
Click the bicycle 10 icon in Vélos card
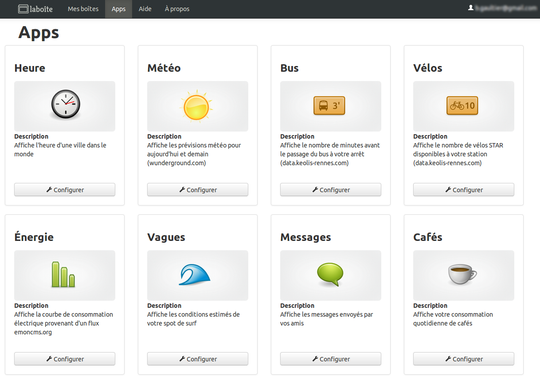462,105
